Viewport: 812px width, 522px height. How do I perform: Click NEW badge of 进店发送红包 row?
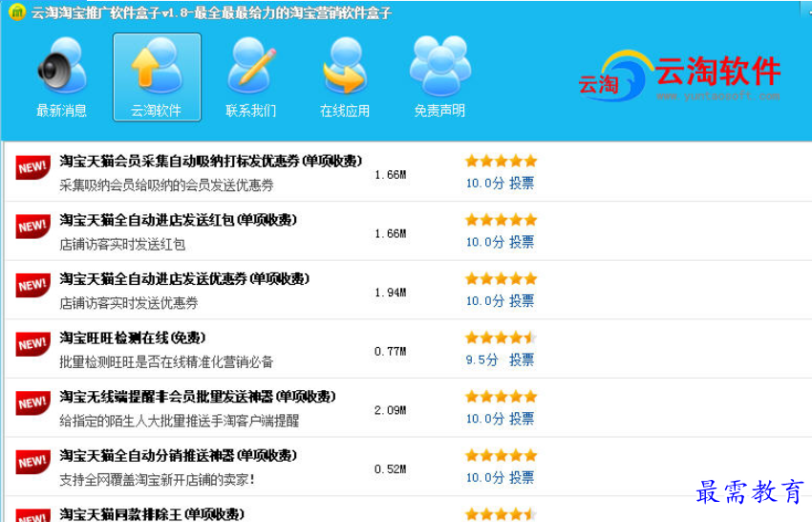coord(32,226)
